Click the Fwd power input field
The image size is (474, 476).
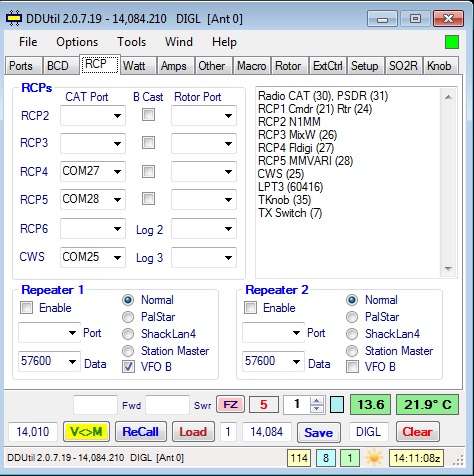[95, 405]
